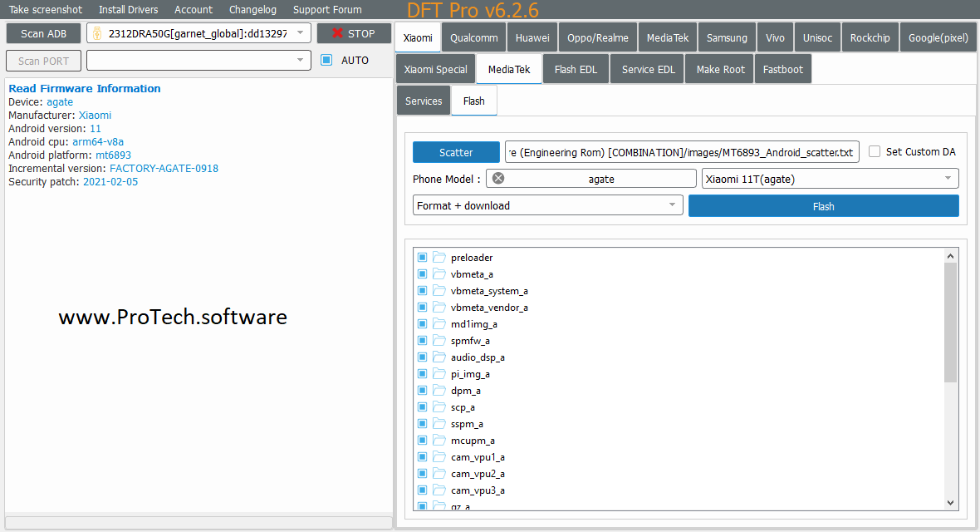The image size is (980, 532).
Task: Open the Format + download mode dropdown
Action: tap(547, 205)
